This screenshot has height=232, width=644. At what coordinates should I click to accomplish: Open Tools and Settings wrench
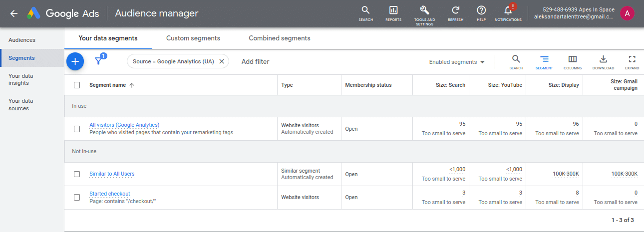(424, 15)
